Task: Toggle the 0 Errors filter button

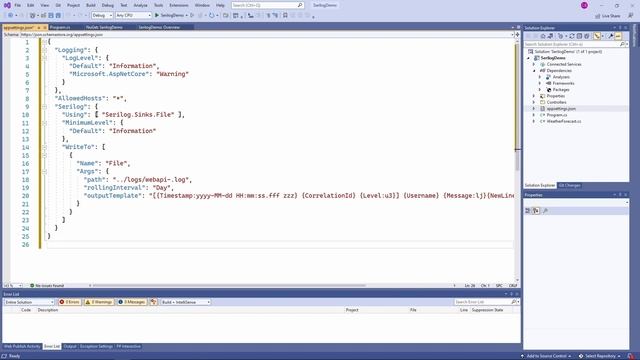Action: click(x=69, y=302)
